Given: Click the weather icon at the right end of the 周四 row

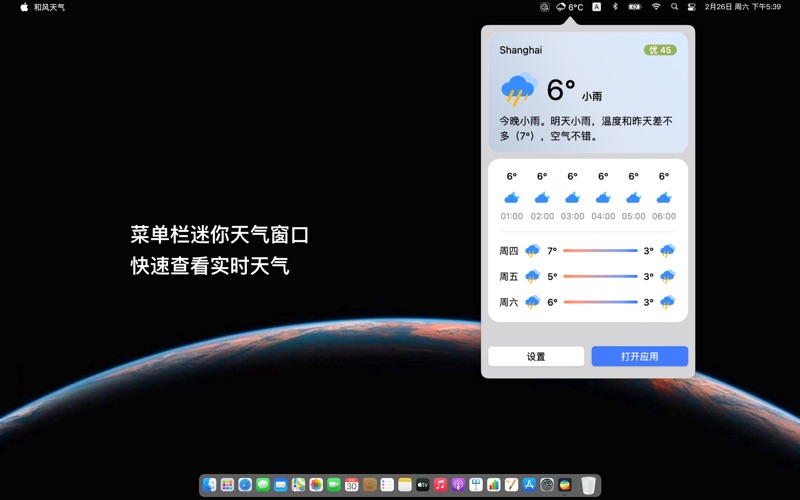Looking at the screenshot, I should click(x=667, y=251).
